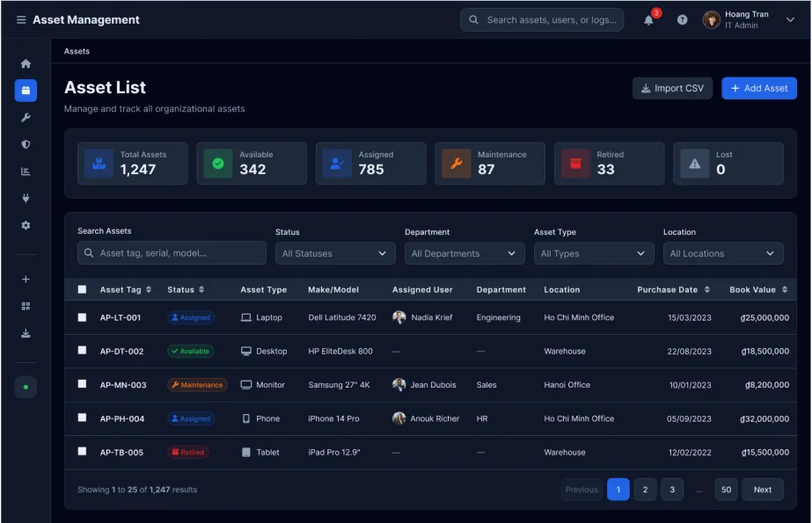Go to page 3
The width and height of the screenshot is (812, 523).
pyautogui.click(x=671, y=490)
